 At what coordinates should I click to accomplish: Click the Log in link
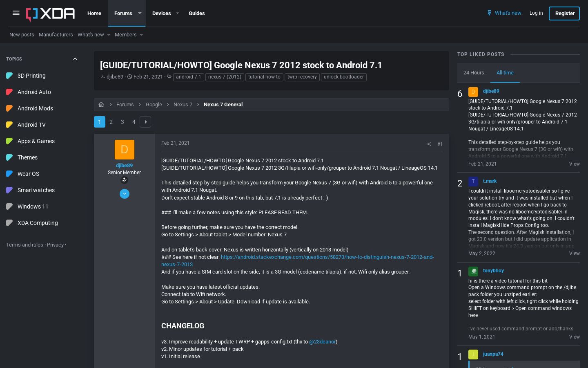pos(536,13)
